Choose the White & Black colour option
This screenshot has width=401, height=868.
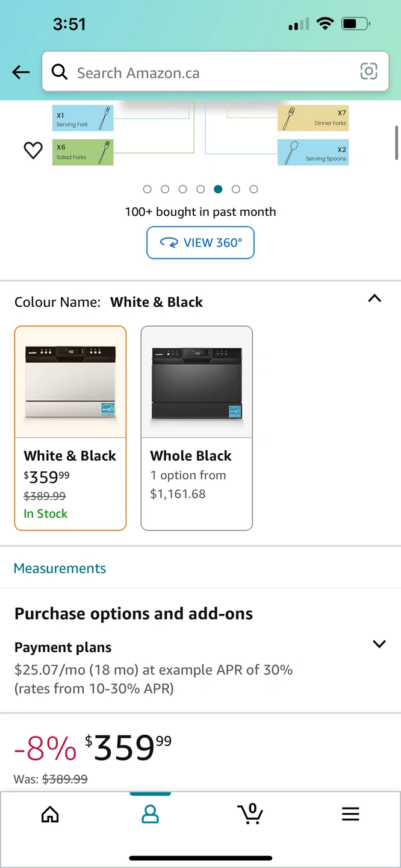tap(70, 428)
